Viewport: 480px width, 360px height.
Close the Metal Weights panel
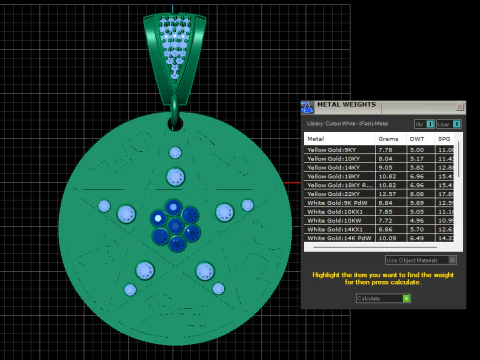coord(460,107)
